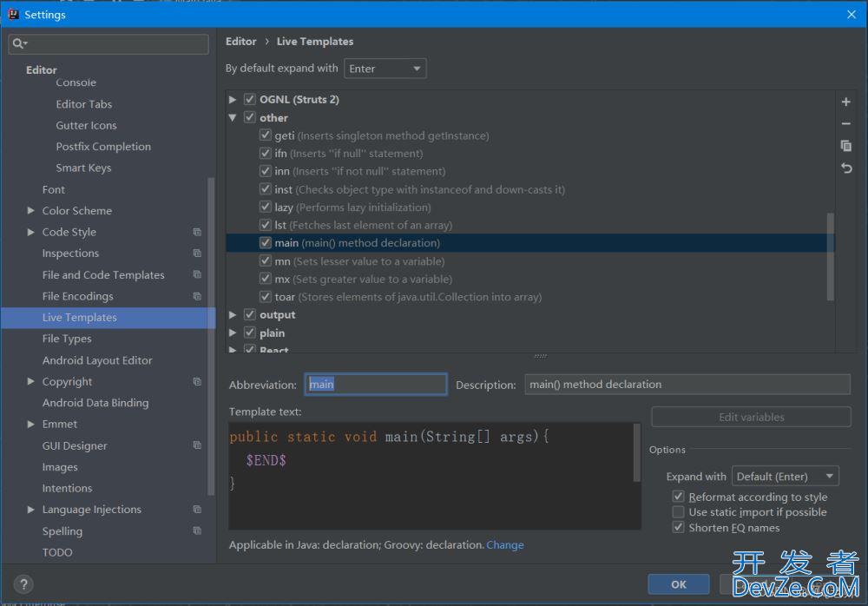Collapse the 'other' template group
Viewport: 868px width, 606px height.
click(x=233, y=117)
